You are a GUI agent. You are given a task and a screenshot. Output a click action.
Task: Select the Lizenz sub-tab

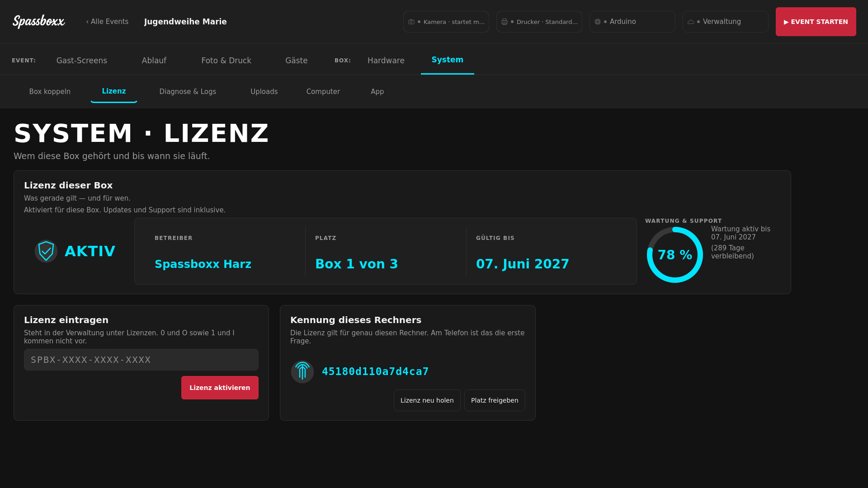(x=114, y=91)
